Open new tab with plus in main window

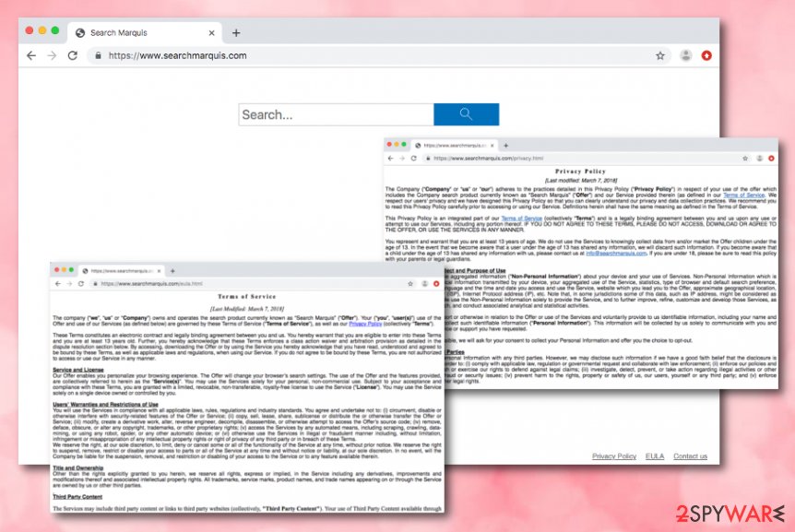236,33
